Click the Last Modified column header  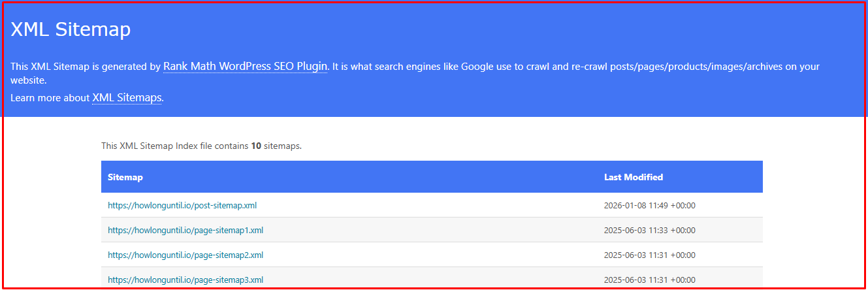[633, 177]
